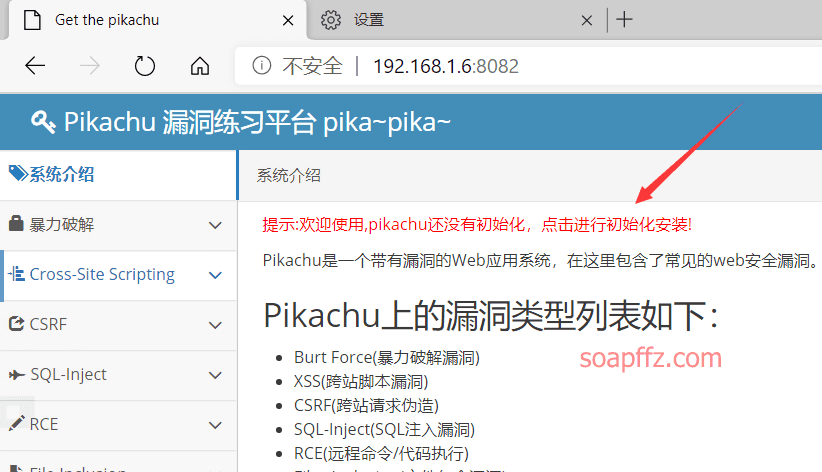
Task: Click the lock icon beside 暴力破解
Action: tap(16, 223)
